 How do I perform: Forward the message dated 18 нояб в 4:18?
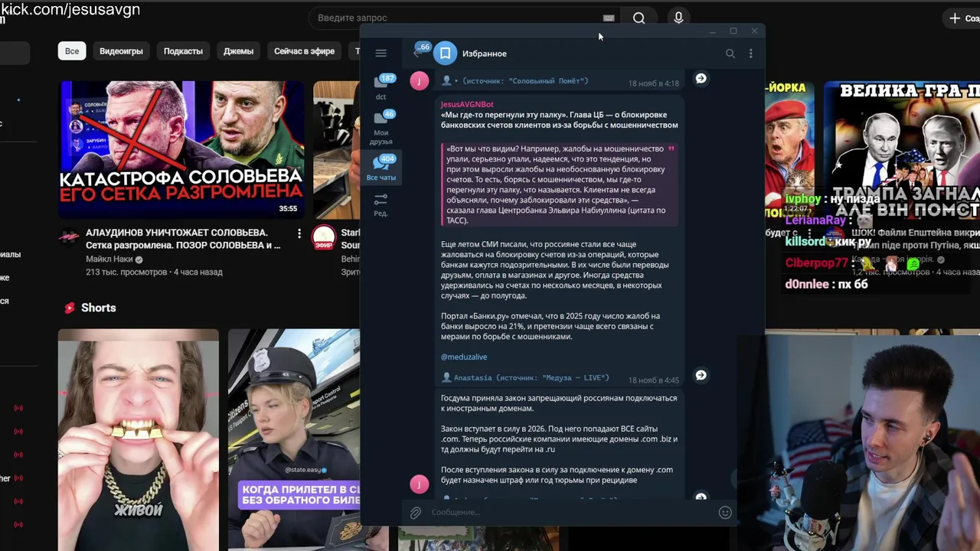point(701,78)
